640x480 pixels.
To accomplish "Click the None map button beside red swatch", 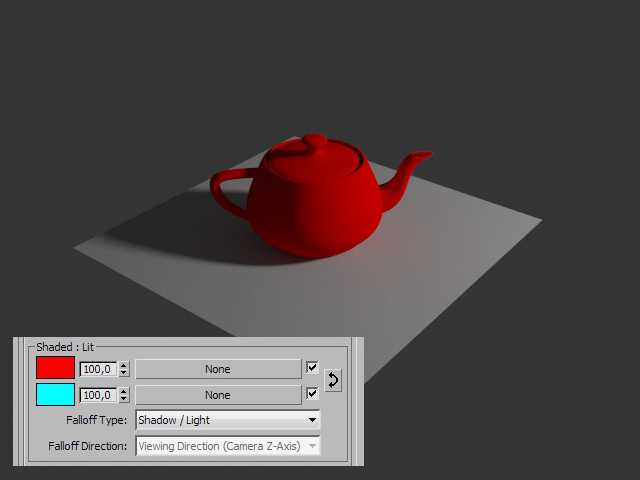I will click(x=217, y=369).
